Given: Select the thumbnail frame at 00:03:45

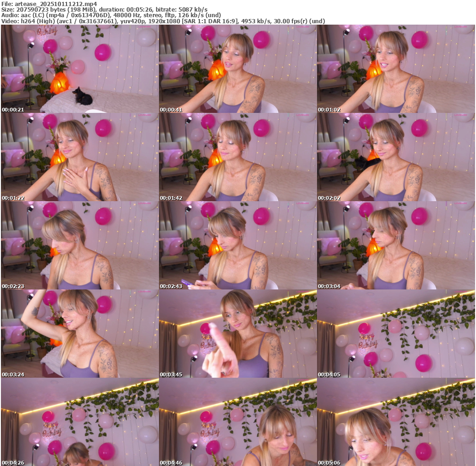Looking at the screenshot, I should pos(238,334).
